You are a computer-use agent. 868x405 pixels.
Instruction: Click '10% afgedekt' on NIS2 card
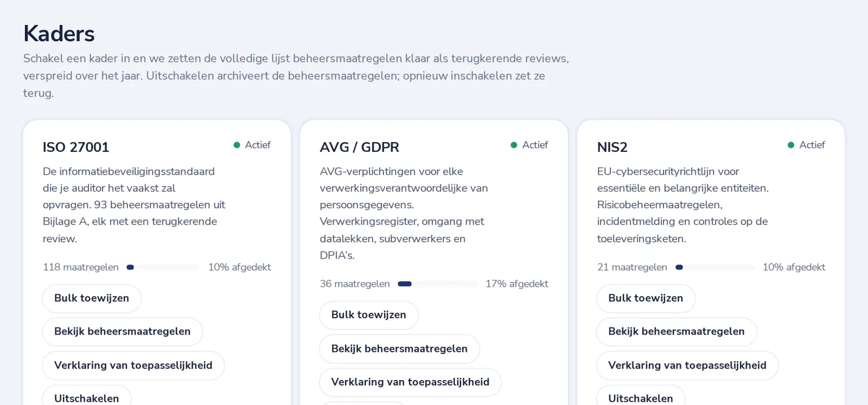[794, 267]
